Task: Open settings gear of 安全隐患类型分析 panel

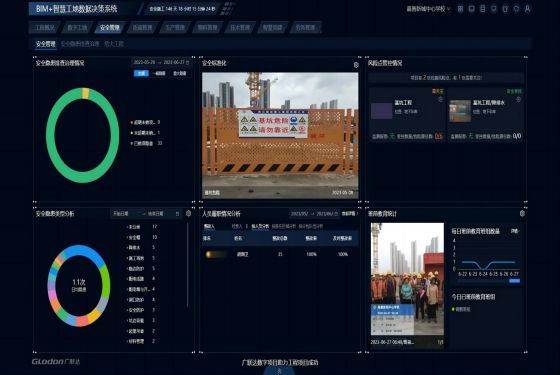Action: [x=189, y=214]
